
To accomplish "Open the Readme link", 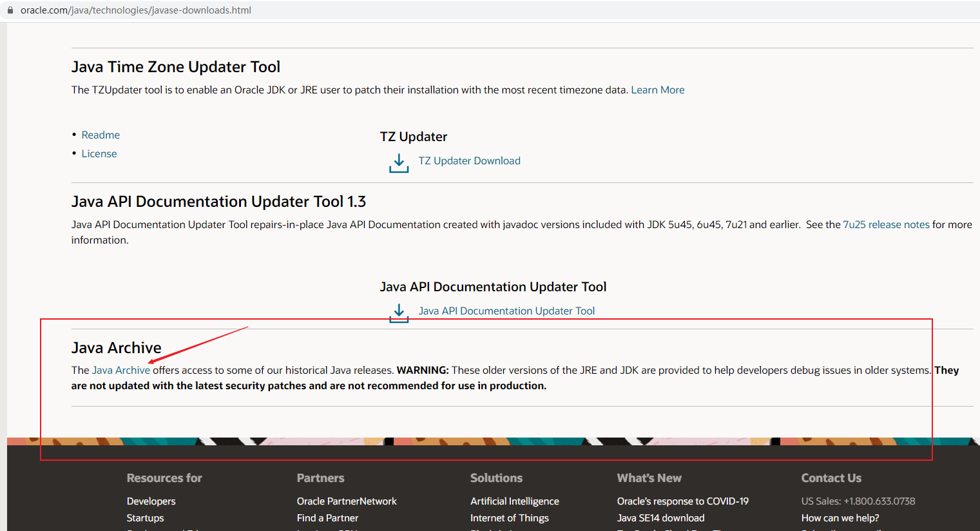I will (101, 135).
